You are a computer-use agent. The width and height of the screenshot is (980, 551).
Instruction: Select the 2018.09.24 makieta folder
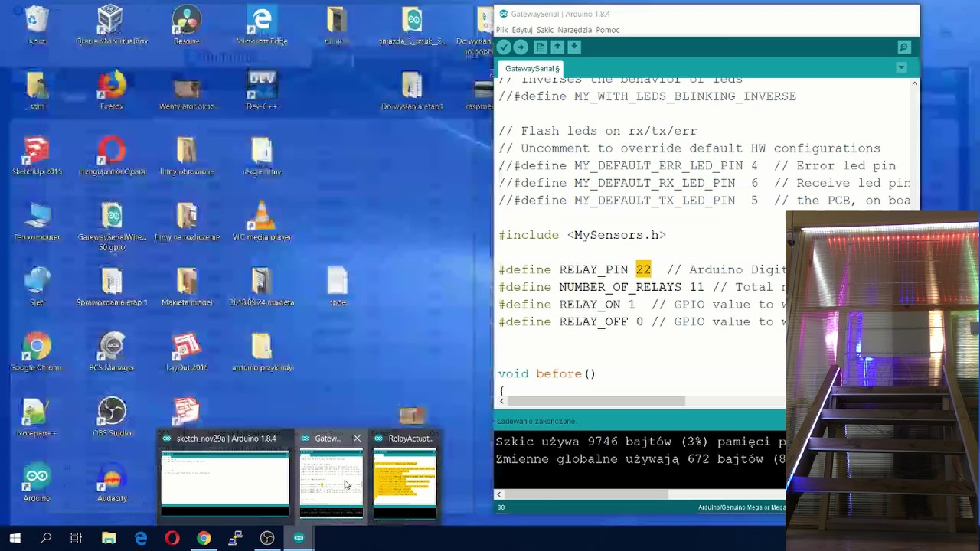262,286
